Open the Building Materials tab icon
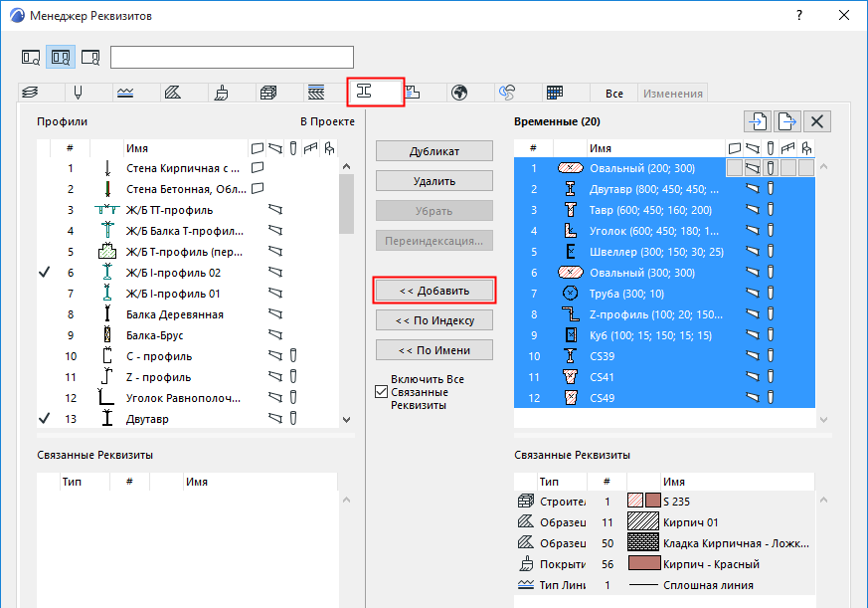Screen dimensions: 868x608 point(268,93)
